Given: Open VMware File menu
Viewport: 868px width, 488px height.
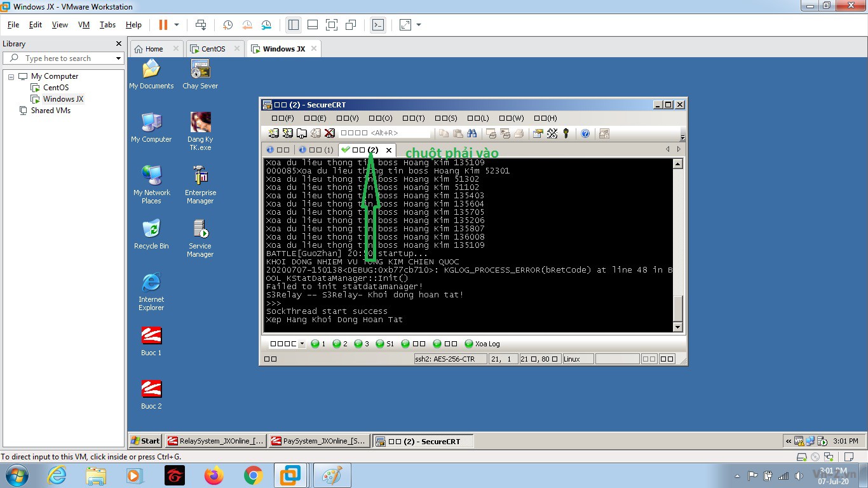Looking at the screenshot, I should pyautogui.click(x=13, y=25).
